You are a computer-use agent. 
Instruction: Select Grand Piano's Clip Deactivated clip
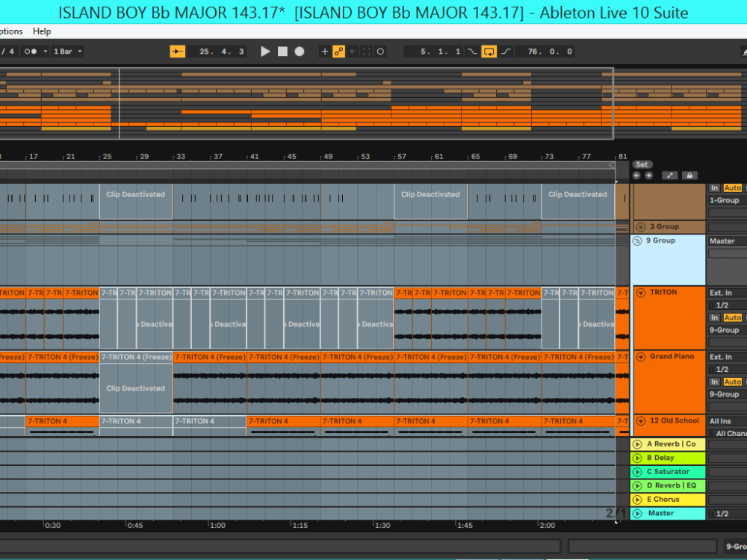(x=136, y=383)
